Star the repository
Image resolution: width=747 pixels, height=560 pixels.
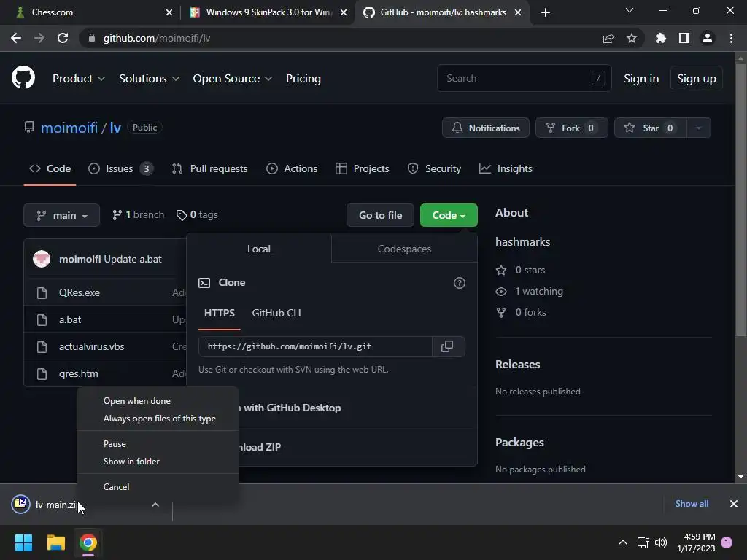click(x=650, y=128)
